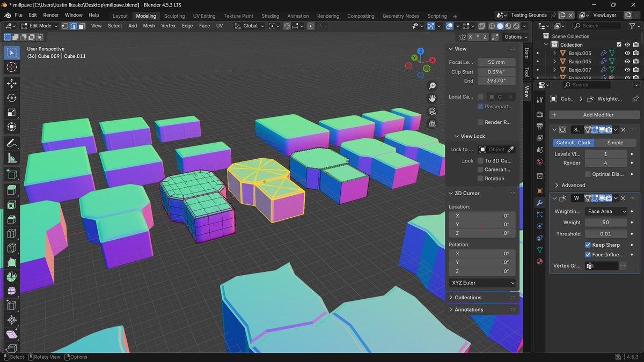Image resolution: width=644 pixels, height=362 pixels.
Task: Enable the Render Region checkbox
Action: click(480, 122)
